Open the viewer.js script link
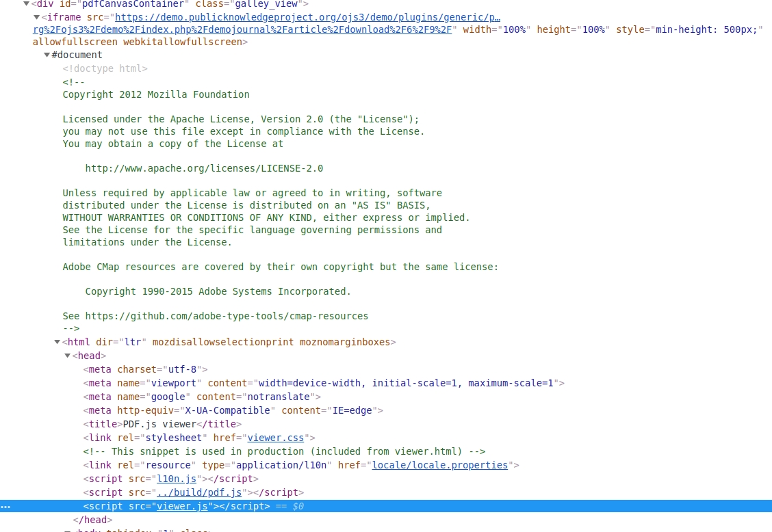The height and width of the screenshot is (532, 772). pyautogui.click(x=181, y=506)
